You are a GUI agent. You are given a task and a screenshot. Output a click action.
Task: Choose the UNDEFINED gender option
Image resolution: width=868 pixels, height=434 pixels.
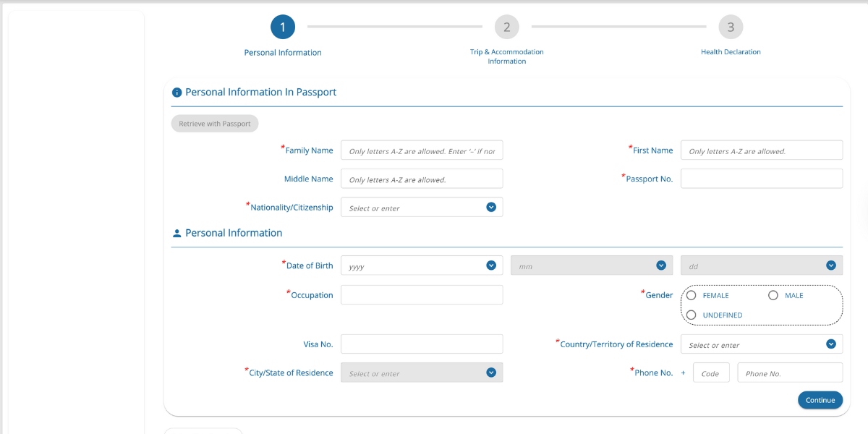coord(692,315)
